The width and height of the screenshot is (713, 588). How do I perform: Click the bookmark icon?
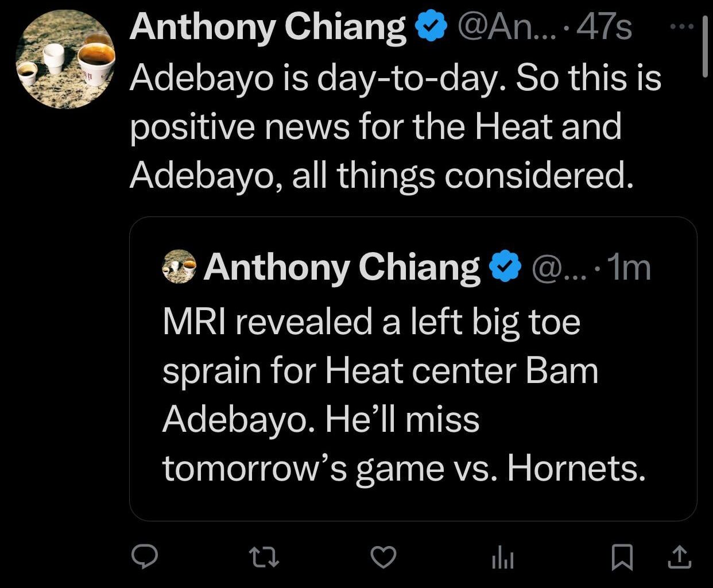[622, 555]
